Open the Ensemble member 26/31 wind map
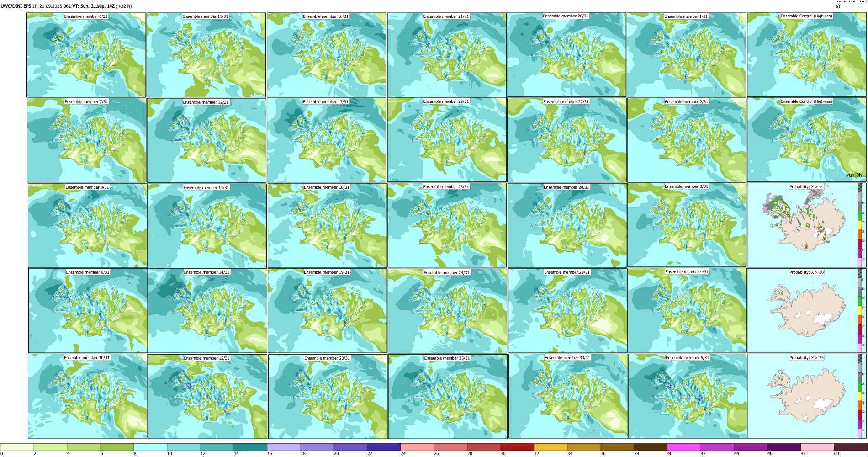This screenshot has width=868, height=457. pos(566,54)
